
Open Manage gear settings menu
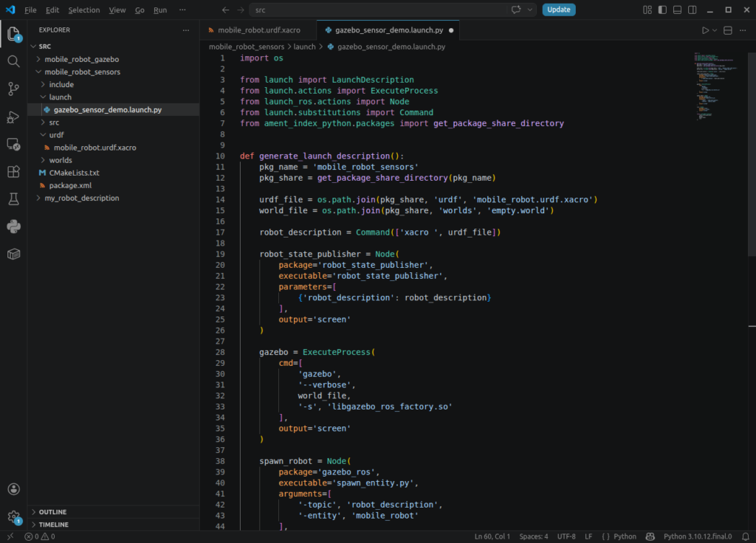[x=13, y=517]
